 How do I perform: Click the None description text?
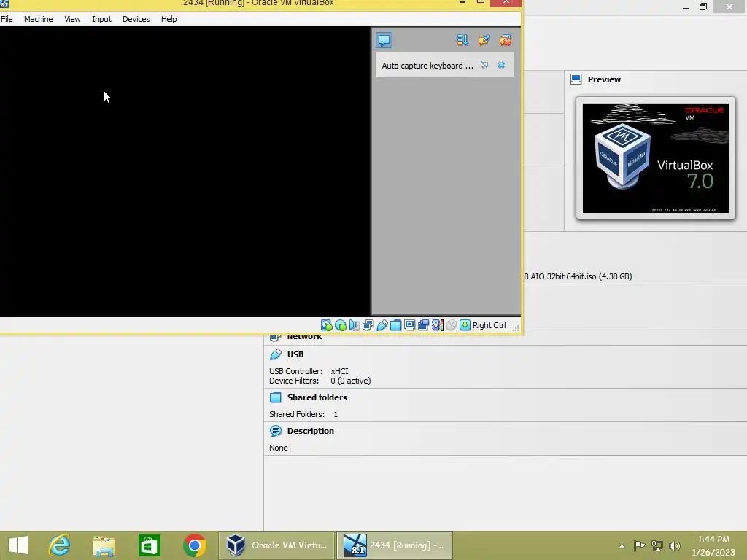[x=278, y=448]
